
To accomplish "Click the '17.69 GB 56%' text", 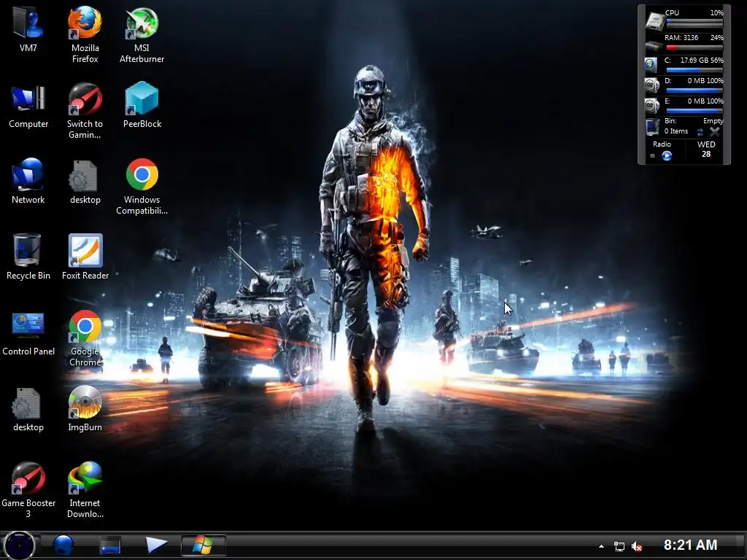I will tap(702, 60).
